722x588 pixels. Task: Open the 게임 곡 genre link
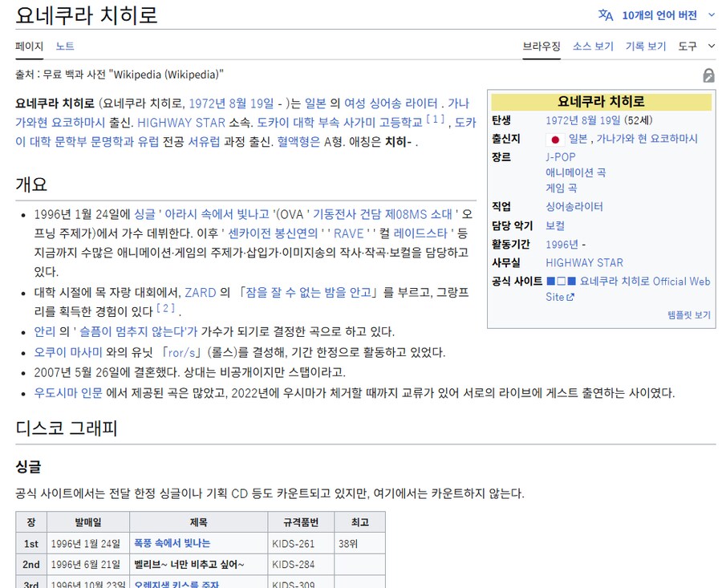tap(561, 188)
